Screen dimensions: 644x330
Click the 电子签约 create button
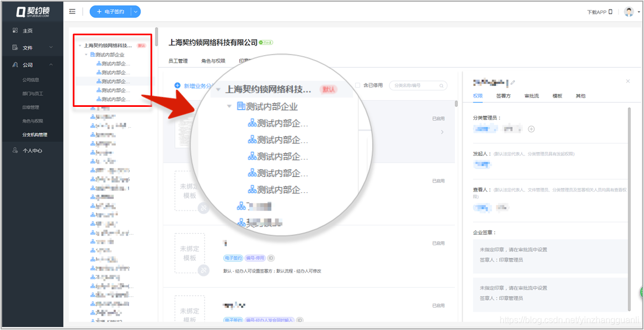110,12
